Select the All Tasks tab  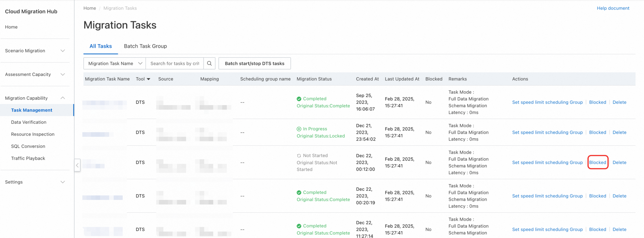(101, 46)
